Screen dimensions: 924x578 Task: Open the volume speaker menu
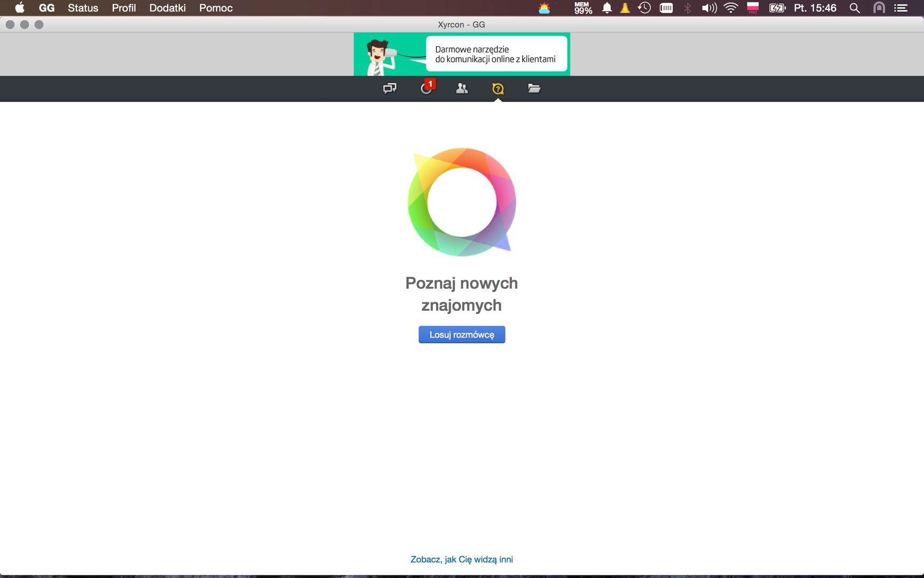709,8
